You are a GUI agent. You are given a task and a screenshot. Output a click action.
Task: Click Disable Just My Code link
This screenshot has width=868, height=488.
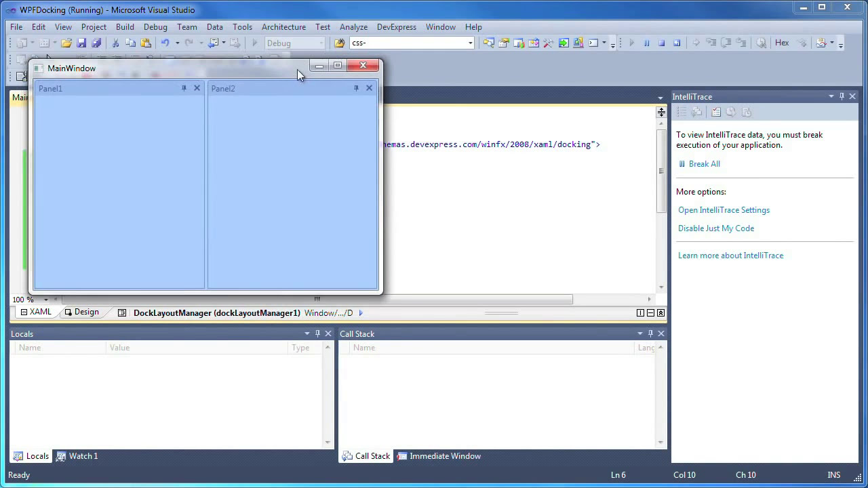point(716,228)
